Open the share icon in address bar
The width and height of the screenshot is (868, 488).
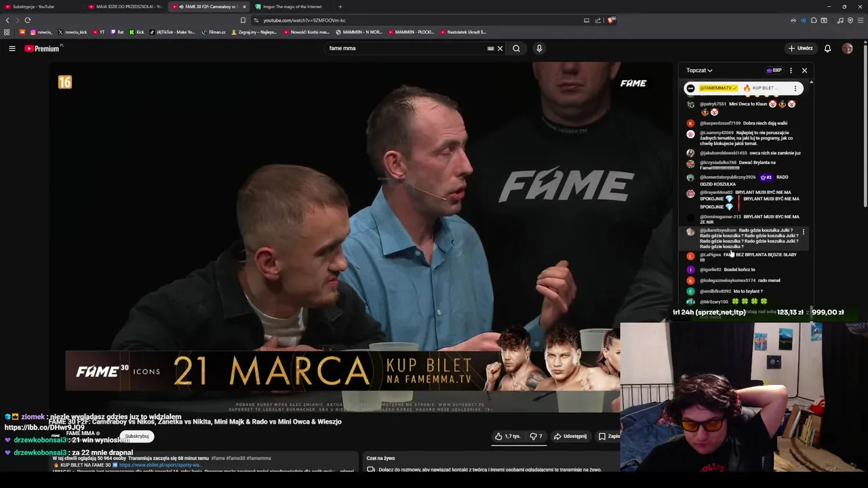coord(598,20)
